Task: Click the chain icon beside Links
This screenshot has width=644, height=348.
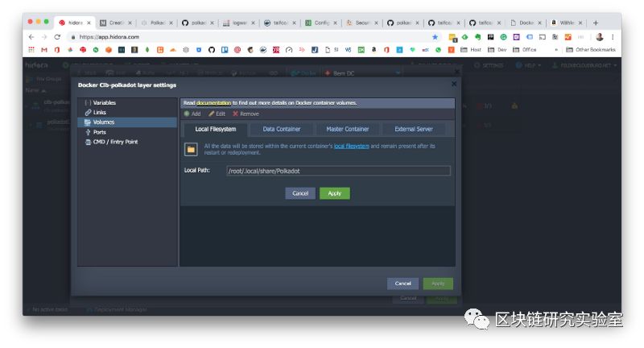Action: (88, 112)
